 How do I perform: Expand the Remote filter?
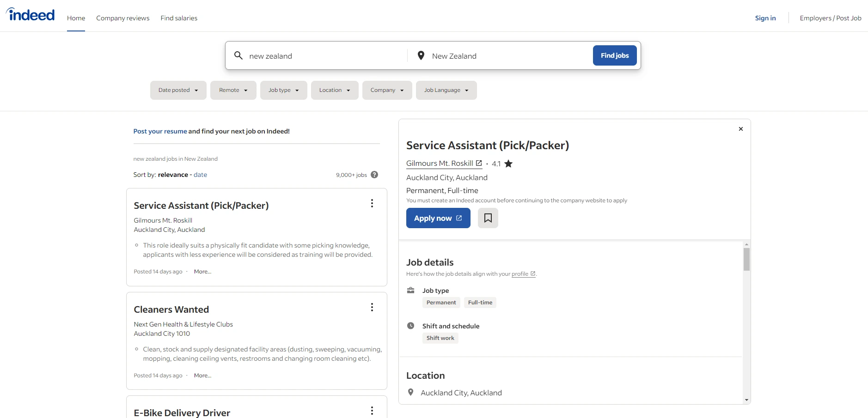[233, 90]
